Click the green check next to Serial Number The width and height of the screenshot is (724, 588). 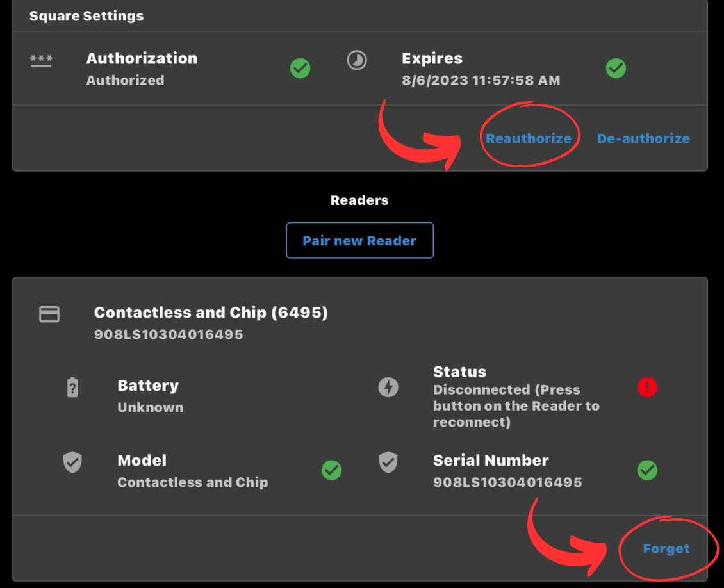(x=647, y=470)
